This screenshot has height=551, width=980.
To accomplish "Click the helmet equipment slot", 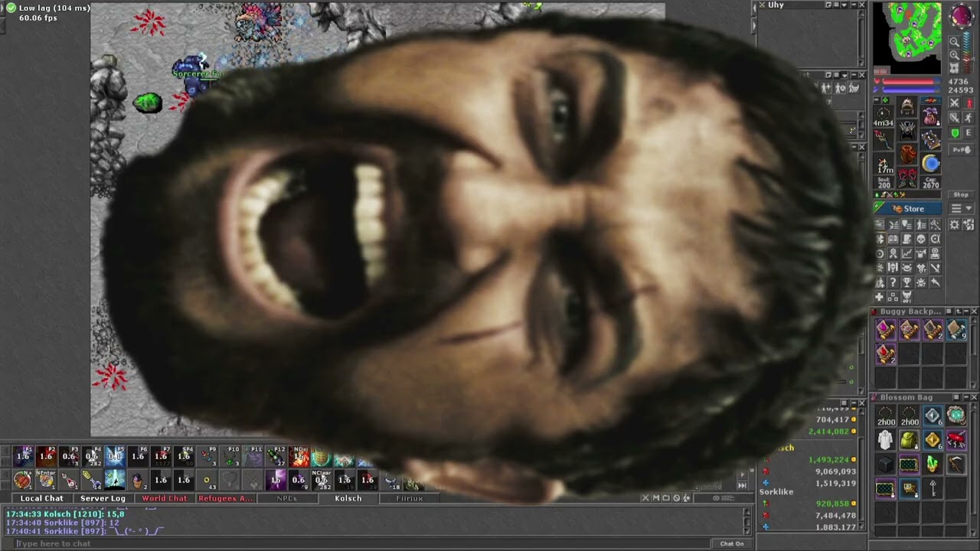I will click(908, 106).
